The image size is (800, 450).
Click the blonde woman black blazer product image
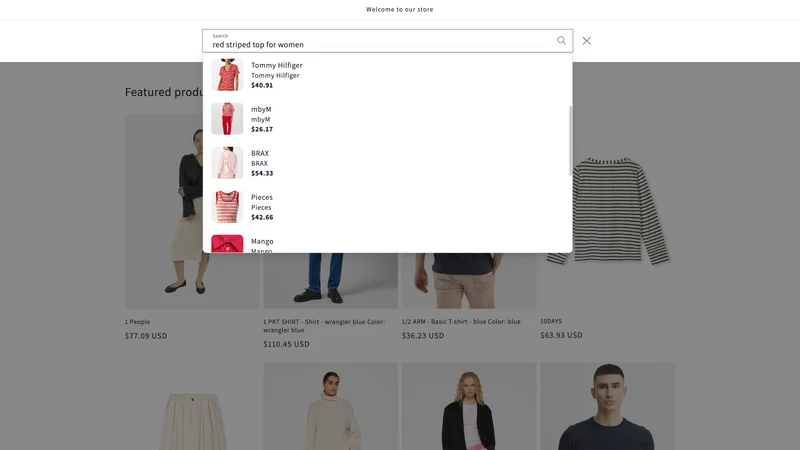pyautogui.click(x=469, y=406)
